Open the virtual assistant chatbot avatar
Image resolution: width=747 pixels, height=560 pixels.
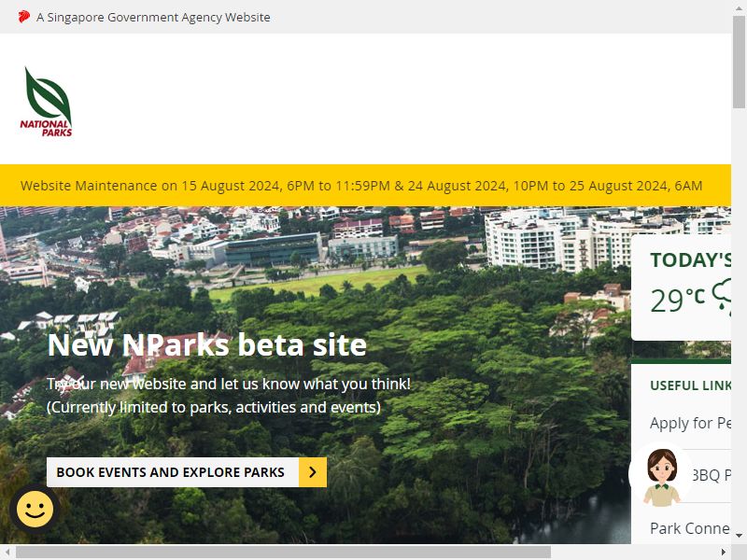coord(661,477)
